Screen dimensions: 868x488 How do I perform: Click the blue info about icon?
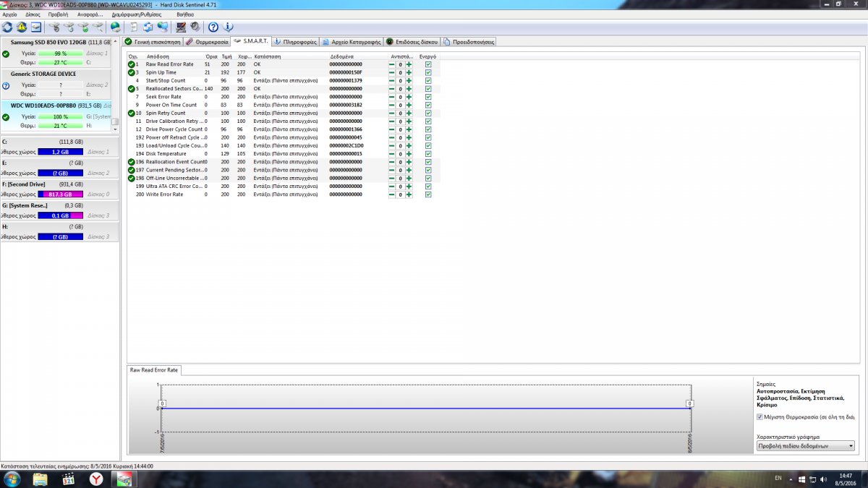click(x=227, y=27)
